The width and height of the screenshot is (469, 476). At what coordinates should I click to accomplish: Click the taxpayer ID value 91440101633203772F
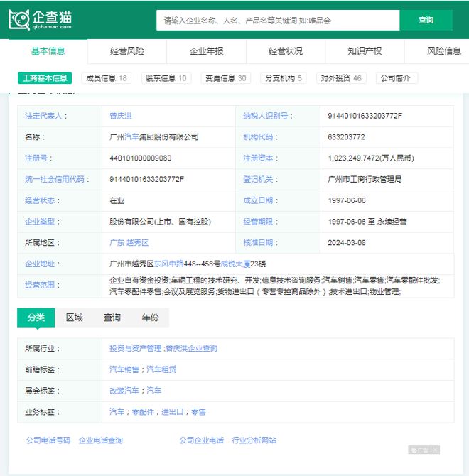click(x=365, y=116)
